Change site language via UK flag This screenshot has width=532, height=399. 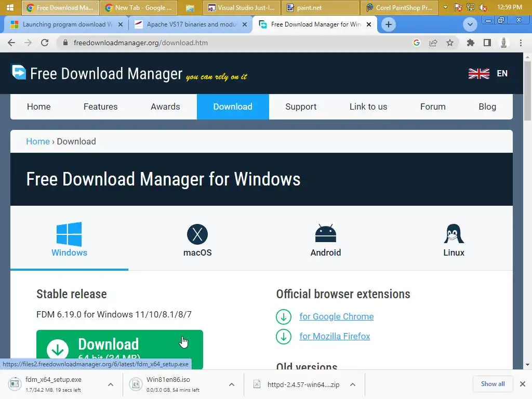pyautogui.click(x=478, y=73)
